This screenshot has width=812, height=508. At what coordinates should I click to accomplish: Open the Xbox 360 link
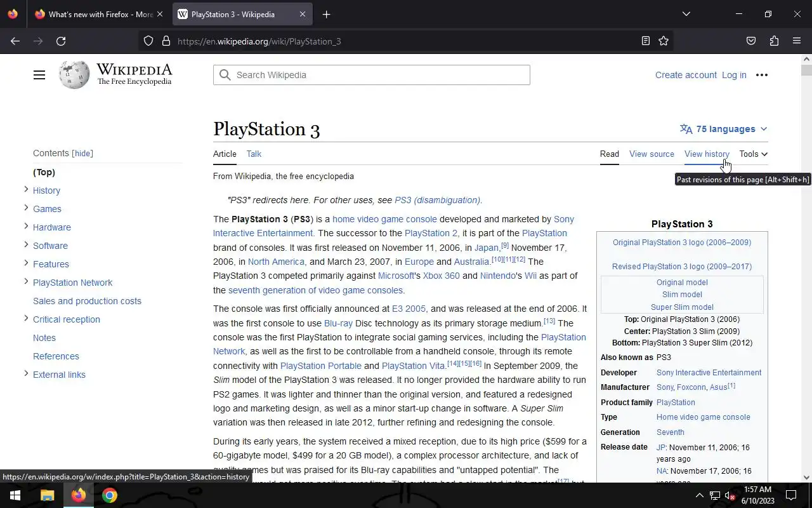pyautogui.click(x=441, y=276)
